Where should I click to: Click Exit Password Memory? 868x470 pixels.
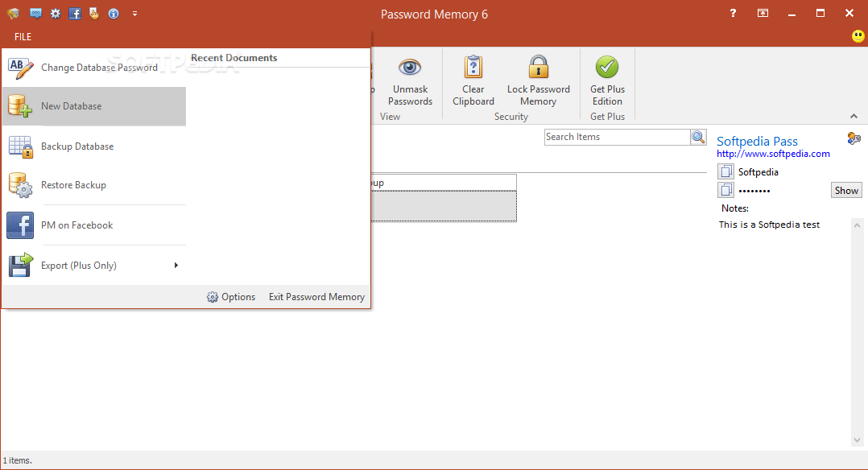pos(316,297)
